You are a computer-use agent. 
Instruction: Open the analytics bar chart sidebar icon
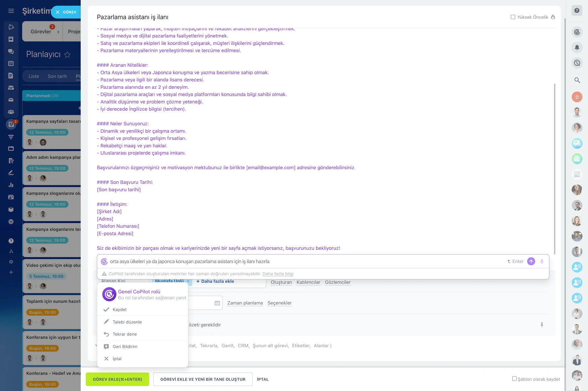(11, 185)
